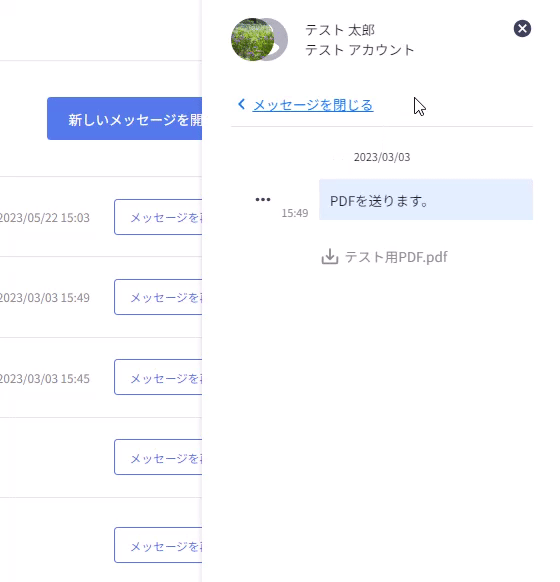Open message button in the 2023/03/03 15:49 row
This screenshot has width=560, height=582.
click(x=158, y=297)
